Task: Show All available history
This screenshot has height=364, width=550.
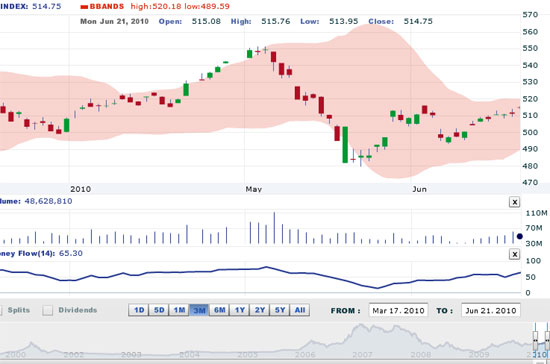Action: [x=300, y=310]
